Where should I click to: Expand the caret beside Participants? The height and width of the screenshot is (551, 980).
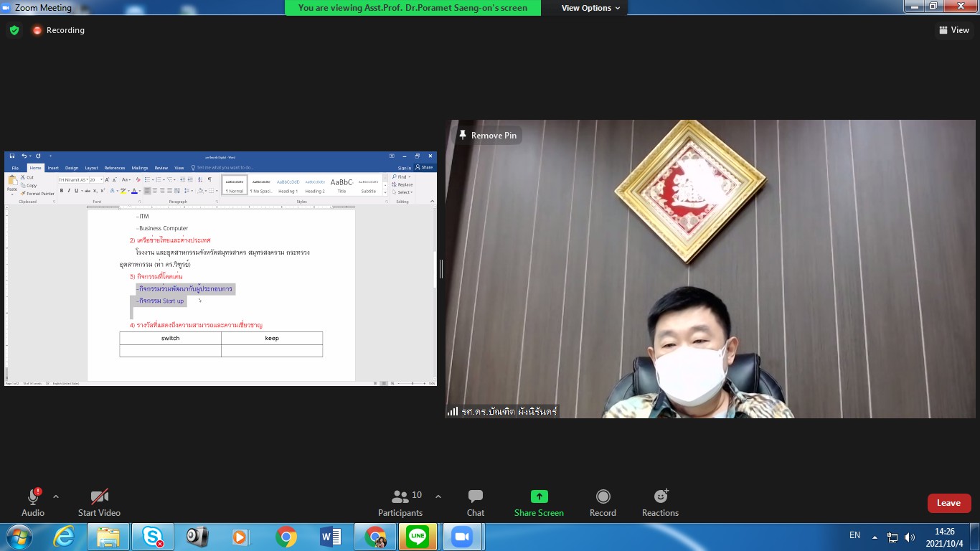point(438,496)
